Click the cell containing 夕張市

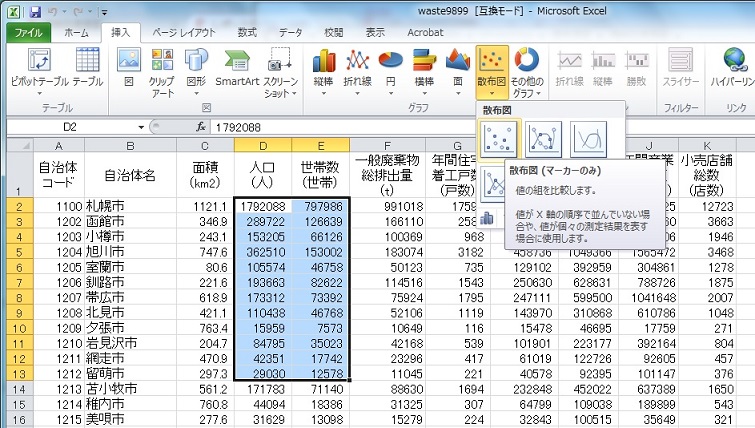pos(130,328)
